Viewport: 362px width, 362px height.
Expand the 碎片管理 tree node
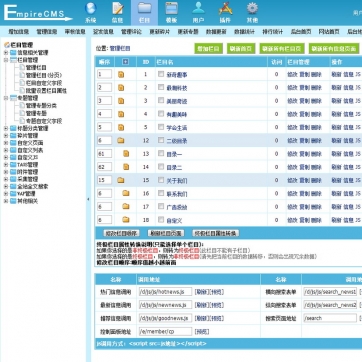click(6, 136)
